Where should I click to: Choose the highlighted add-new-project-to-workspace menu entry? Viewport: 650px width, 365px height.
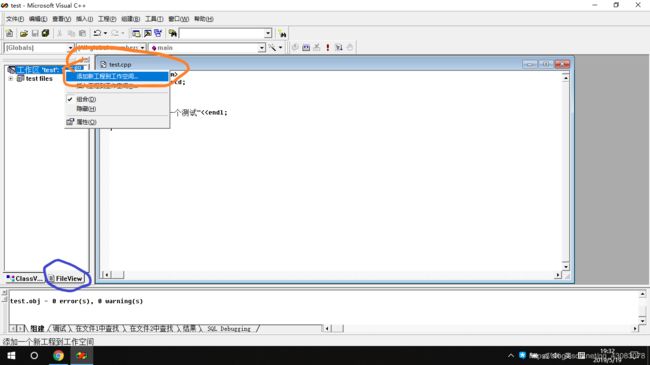(117, 76)
